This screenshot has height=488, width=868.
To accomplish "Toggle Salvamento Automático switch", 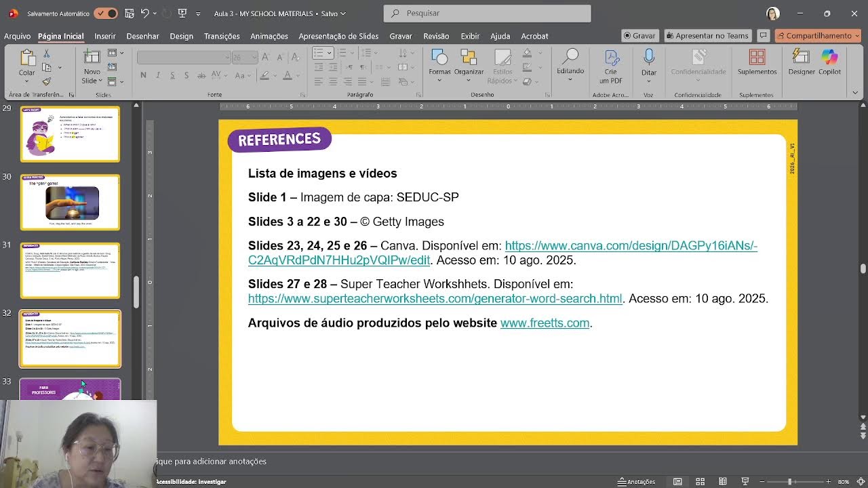I will (x=106, y=13).
